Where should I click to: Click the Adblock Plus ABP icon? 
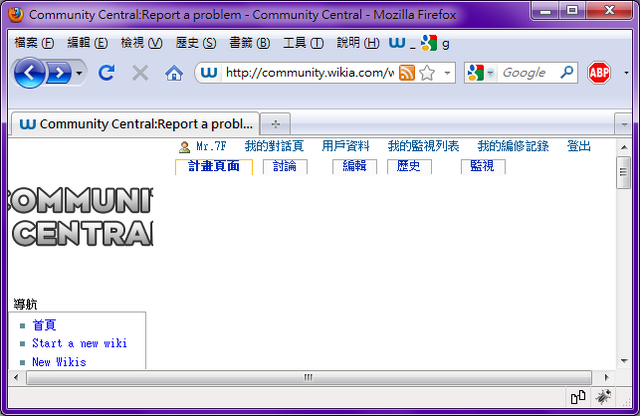[x=599, y=73]
